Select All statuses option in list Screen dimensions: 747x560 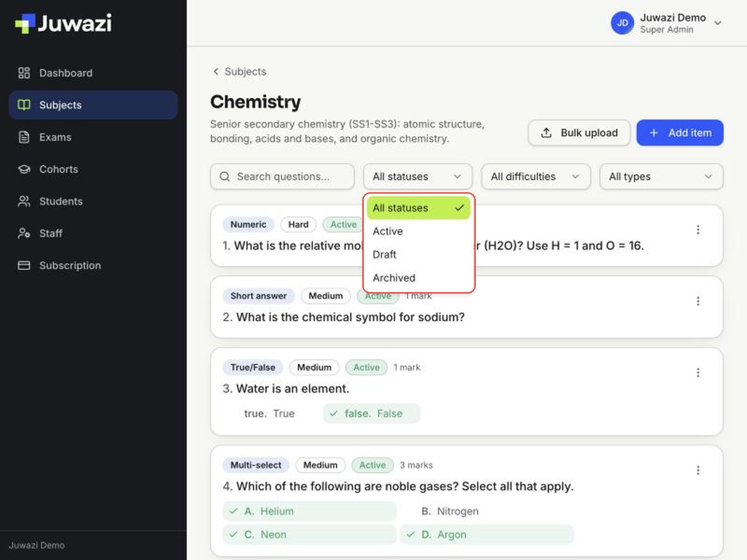418,208
